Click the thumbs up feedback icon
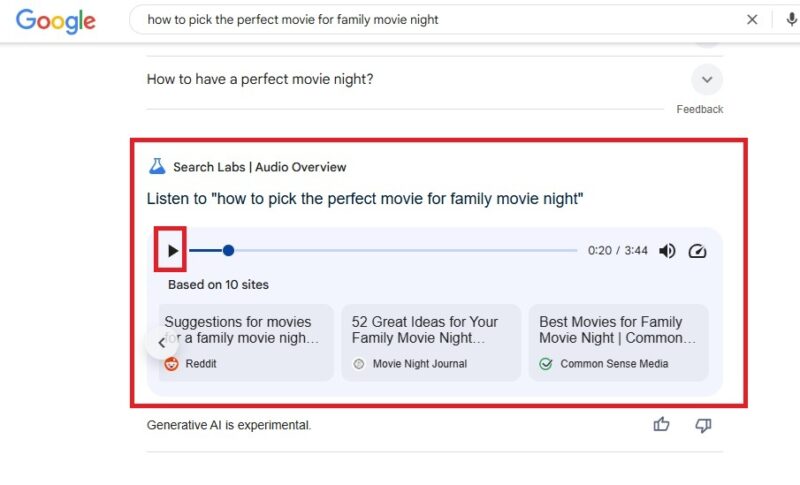800x485 pixels. [x=661, y=425]
